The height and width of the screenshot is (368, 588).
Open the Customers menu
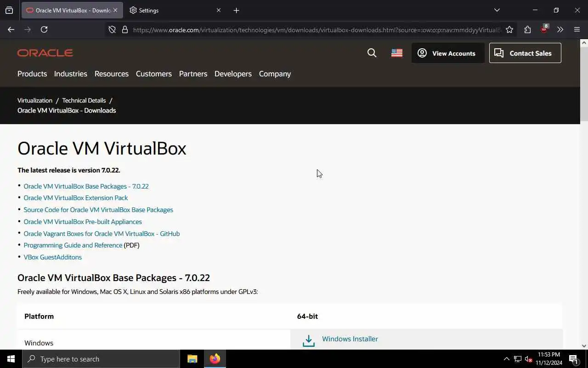(154, 74)
